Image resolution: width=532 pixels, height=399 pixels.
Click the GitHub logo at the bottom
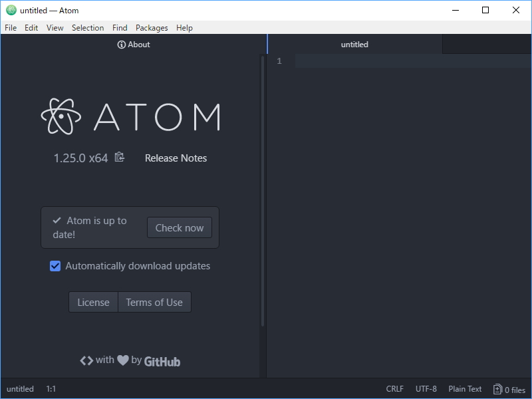(x=162, y=361)
